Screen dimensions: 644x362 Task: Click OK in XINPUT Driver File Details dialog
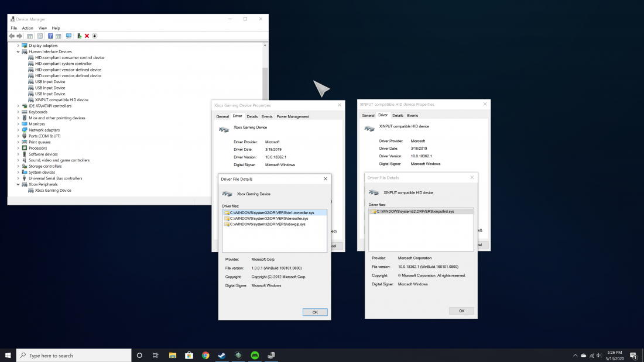click(462, 311)
